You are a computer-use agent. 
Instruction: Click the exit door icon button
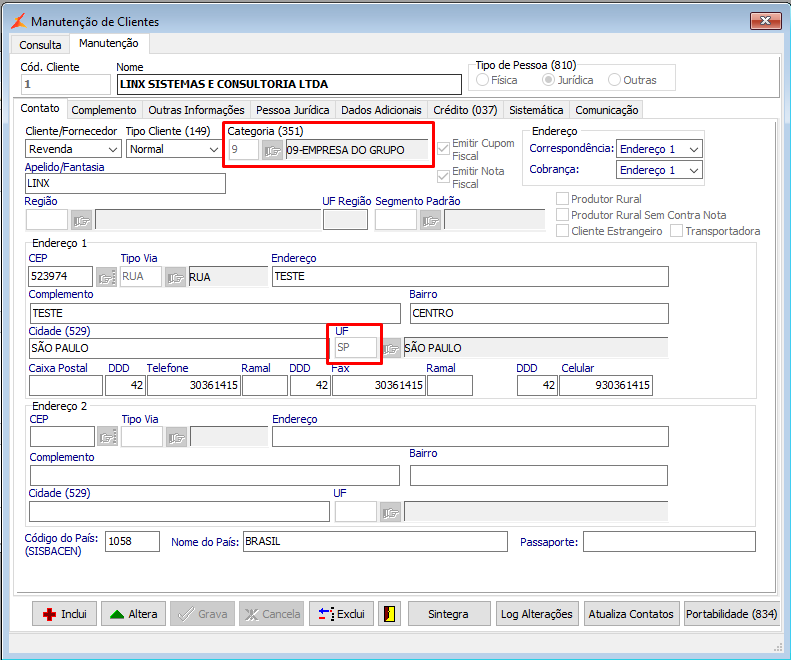[x=389, y=614]
